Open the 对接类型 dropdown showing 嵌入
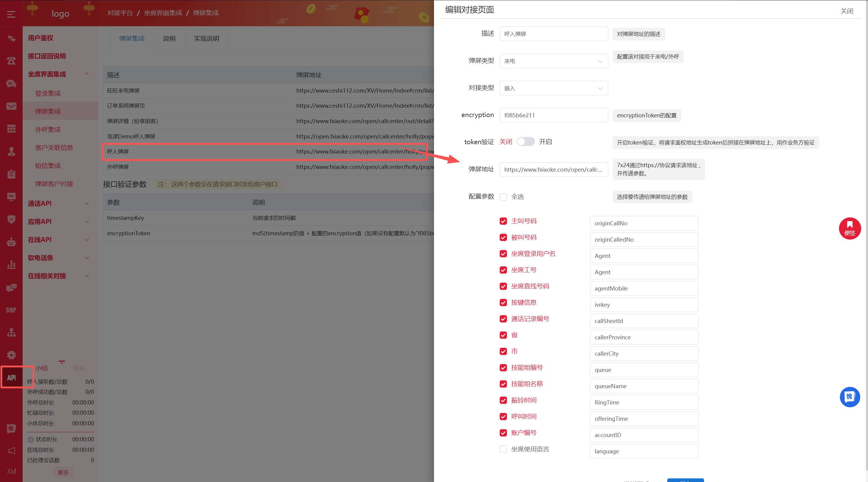Screen dimensions: 868x482 coord(553,88)
